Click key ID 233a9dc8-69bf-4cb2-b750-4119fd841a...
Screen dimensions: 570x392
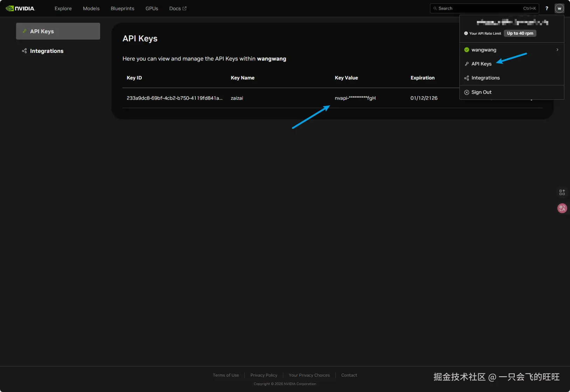[175, 98]
